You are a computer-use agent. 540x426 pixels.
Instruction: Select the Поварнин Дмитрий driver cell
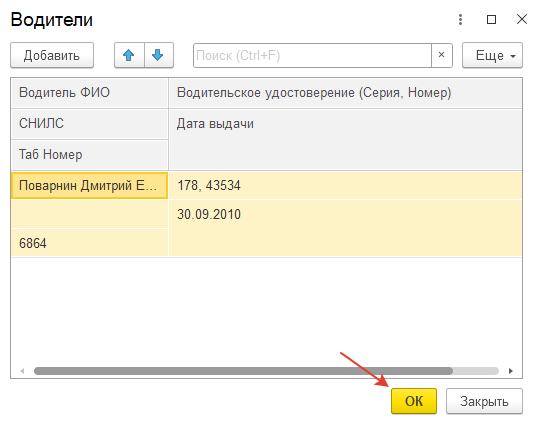tap(90, 186)
